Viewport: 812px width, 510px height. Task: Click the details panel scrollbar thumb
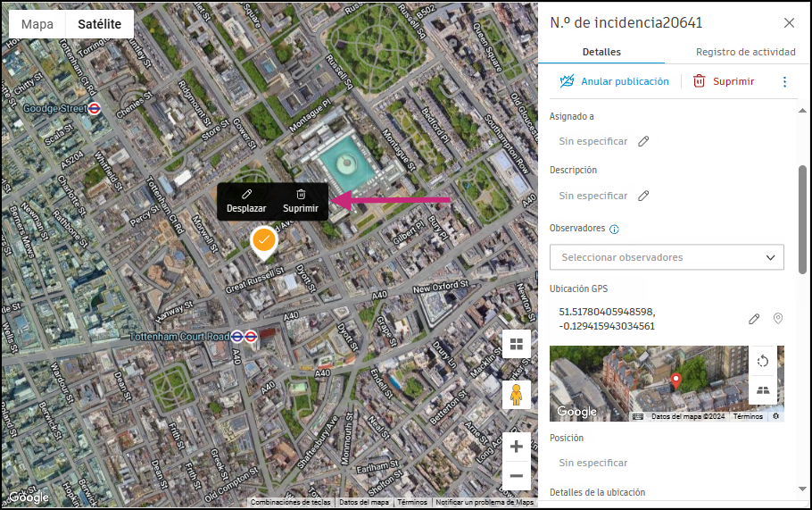802,219
